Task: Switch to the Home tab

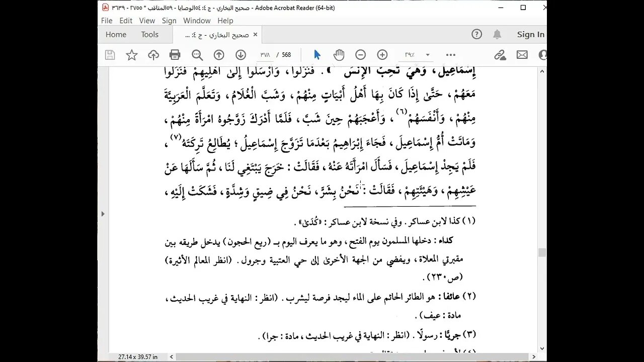Action: [x=116, y=35]
